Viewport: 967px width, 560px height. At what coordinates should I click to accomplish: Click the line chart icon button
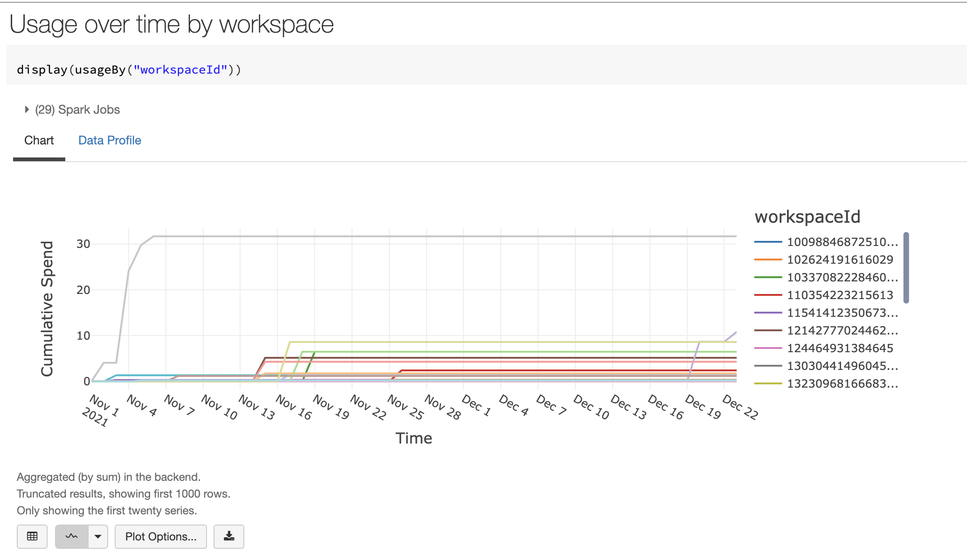pyautogui.click(x=71, y=536)
